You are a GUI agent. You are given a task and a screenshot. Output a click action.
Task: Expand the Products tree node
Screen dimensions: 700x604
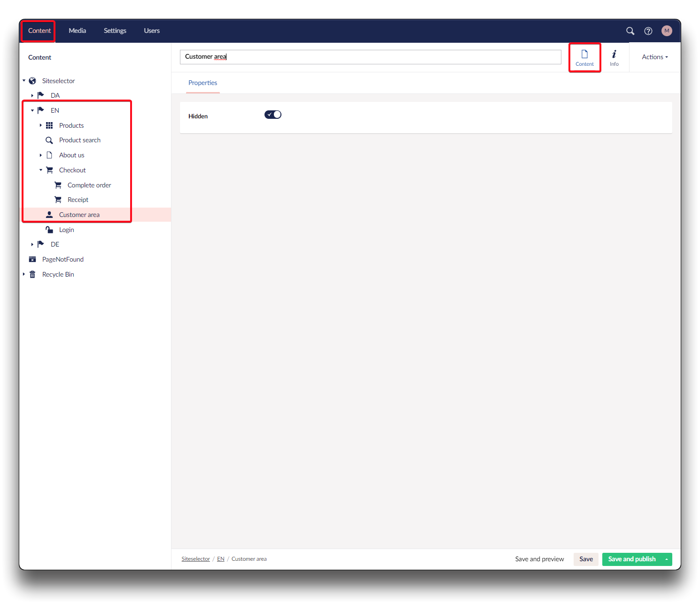[x=41, y=125]
